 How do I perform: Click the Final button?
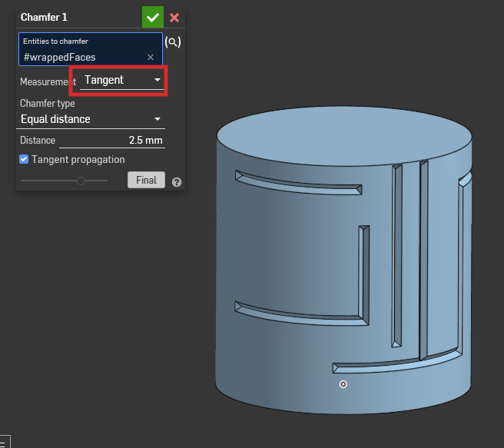click(x=146, y=180)
